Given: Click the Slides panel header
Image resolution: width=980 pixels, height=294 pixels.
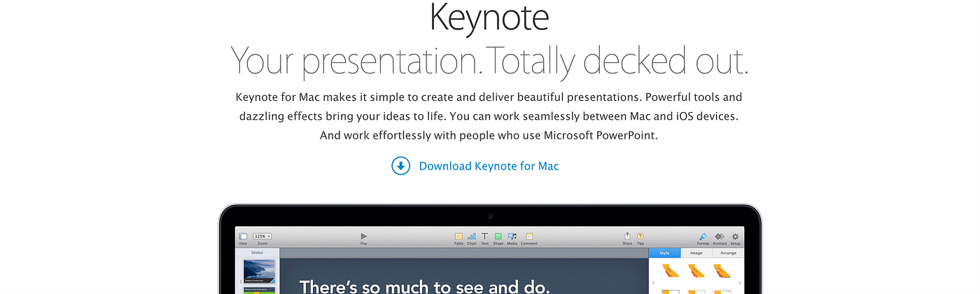Looking at the screenshot, I should (x=257, y=253).
